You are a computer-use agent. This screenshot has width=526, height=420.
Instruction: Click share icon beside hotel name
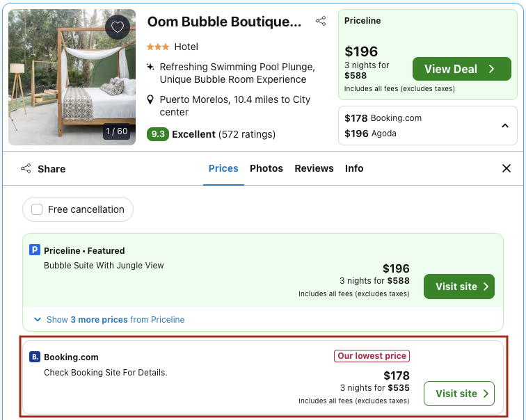tap(321, 22)
